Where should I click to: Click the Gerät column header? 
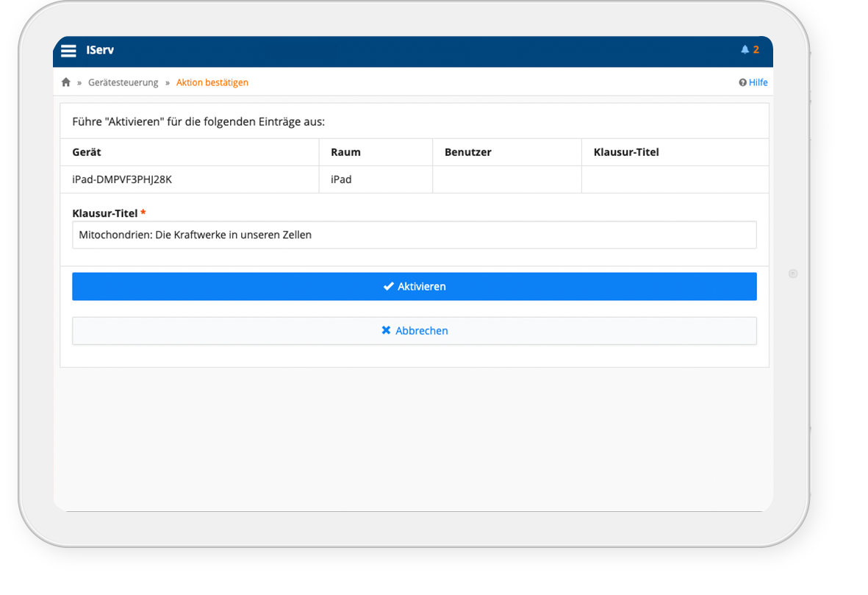190,152
